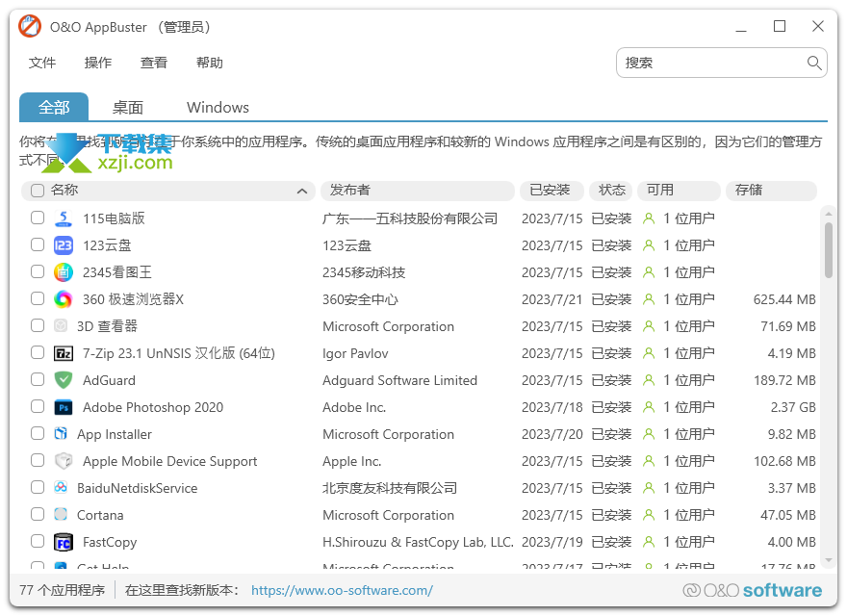Check the box for 3D 查看器

pyautogui.click(x=38, y=325)
